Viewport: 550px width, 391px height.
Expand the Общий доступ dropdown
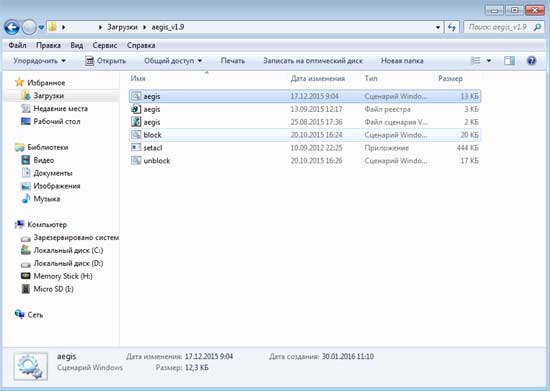(x=173, y=61)
